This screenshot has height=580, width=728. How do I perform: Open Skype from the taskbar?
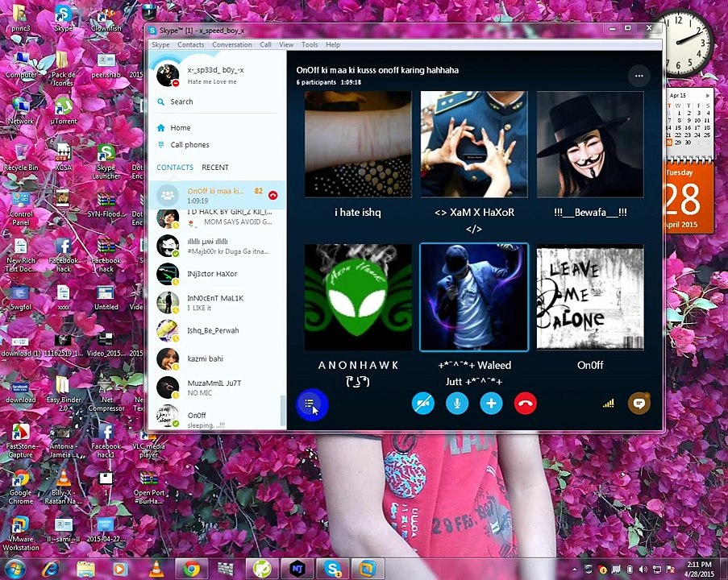point(332,569)
